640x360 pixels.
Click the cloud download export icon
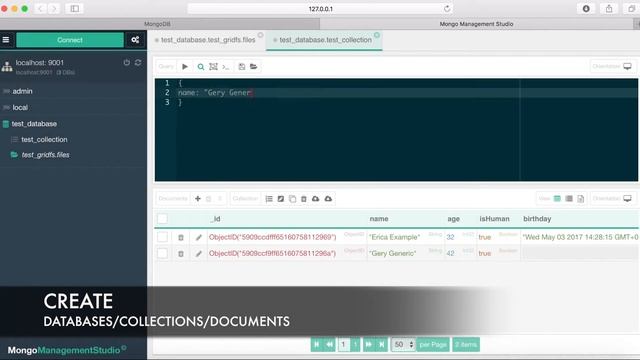[x=316, y=199]
